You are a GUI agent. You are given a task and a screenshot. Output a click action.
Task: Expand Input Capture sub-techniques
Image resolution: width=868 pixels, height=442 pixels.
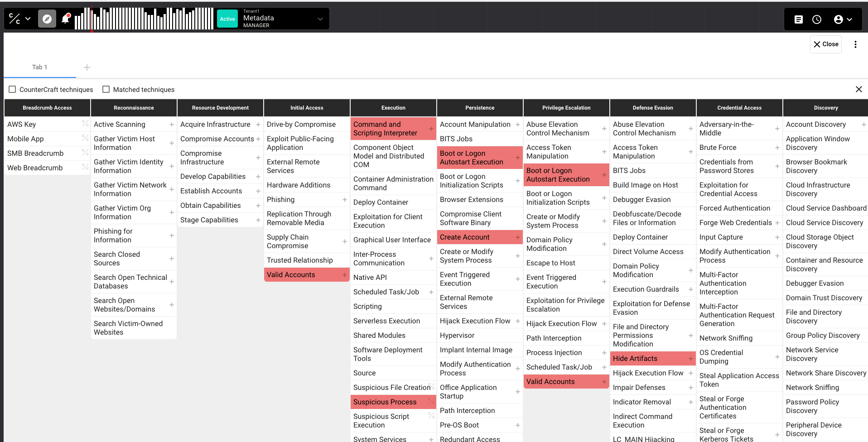(777, 237)
